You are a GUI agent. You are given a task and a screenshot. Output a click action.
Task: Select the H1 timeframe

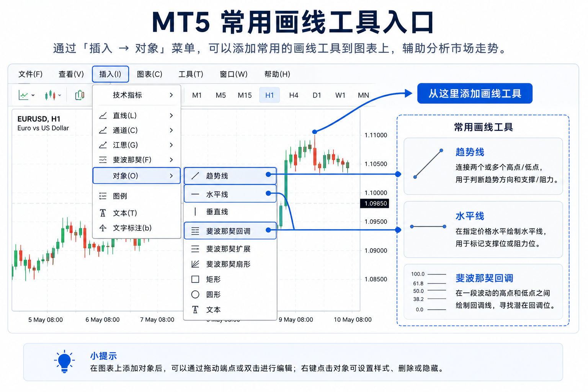(x=269, y=95)
